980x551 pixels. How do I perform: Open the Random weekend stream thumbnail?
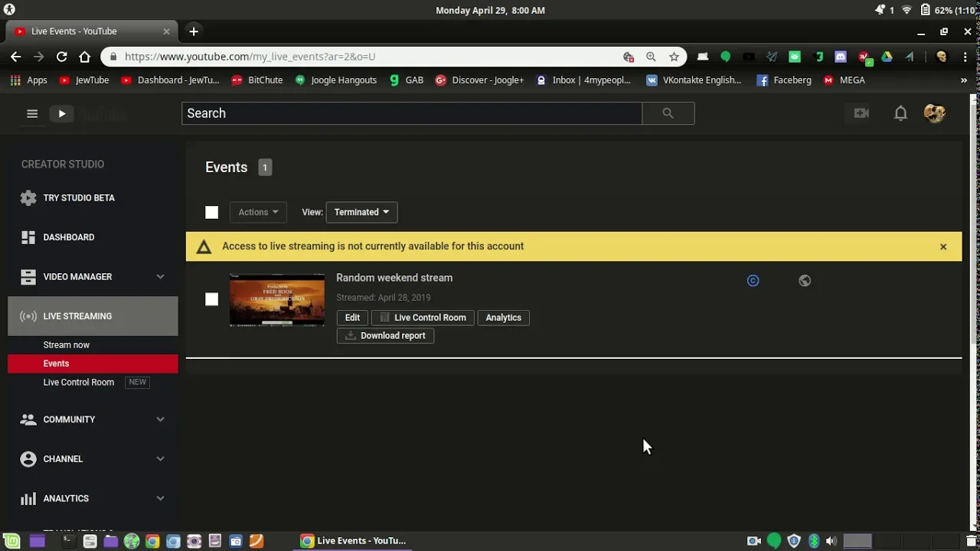(277, 299)
